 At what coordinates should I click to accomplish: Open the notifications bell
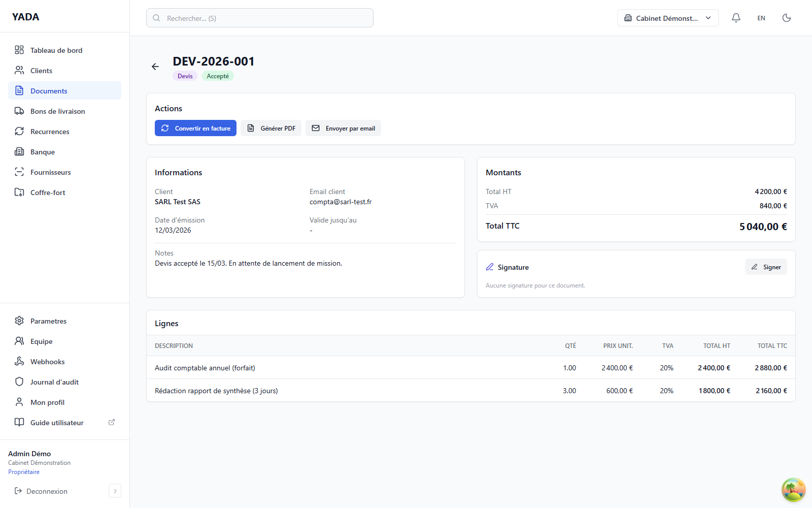736,18
